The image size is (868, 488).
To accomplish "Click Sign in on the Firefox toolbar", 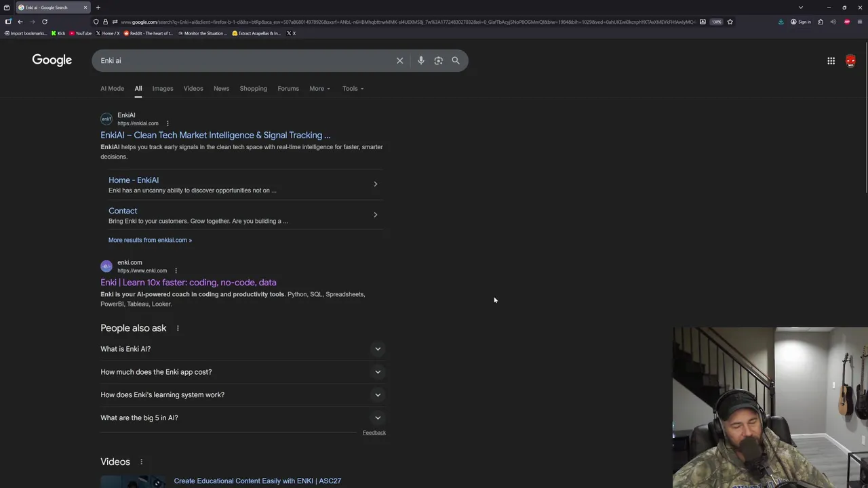I will [801, 22].
